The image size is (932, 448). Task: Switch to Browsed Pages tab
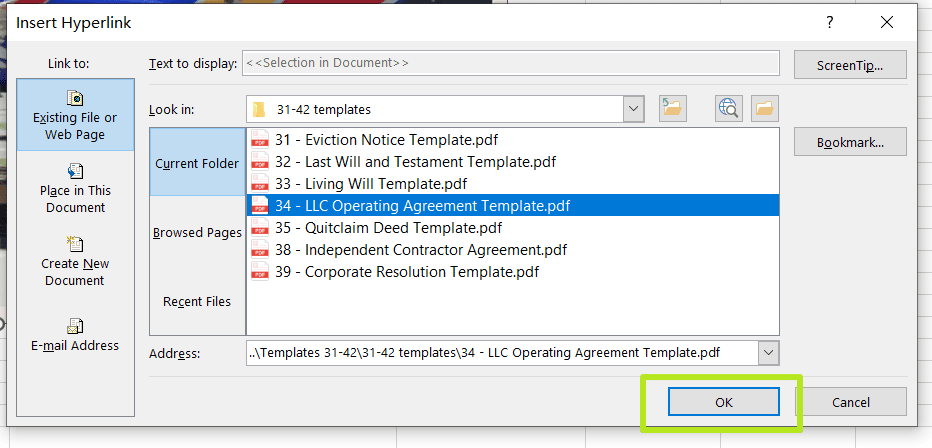coord(197,233)
